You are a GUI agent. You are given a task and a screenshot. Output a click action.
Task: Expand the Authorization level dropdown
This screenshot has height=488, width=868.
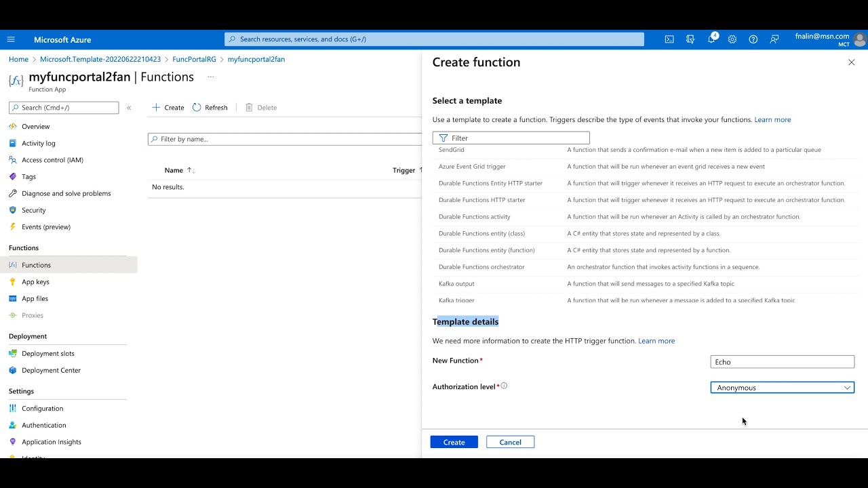pyautogui.click(x=783, y=388)
